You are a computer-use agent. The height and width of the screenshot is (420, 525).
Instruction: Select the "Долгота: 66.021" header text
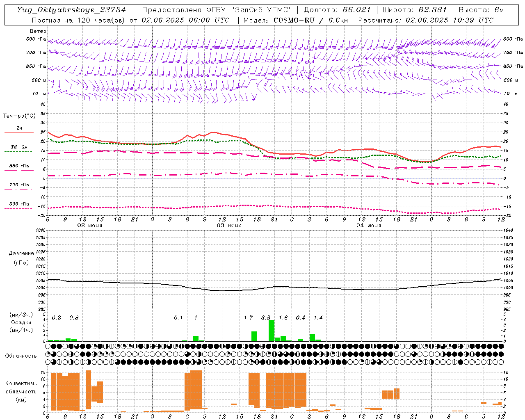click(x=337, y=10)
